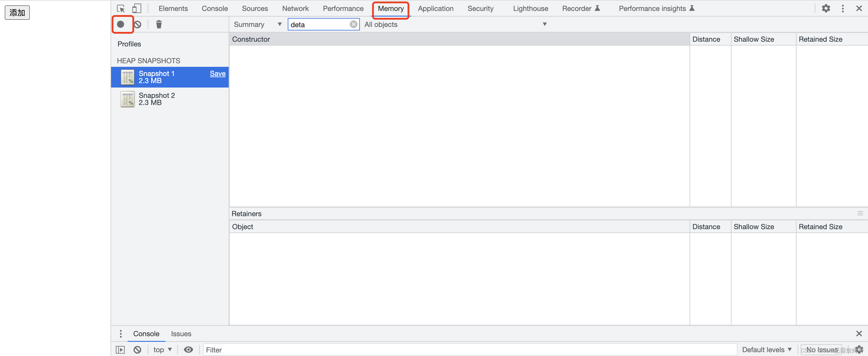The width and height of the screenshot is (868, 356).
Task: Click the HEAP SNAPSHOTS section label
Action: [x=148, y=61]
